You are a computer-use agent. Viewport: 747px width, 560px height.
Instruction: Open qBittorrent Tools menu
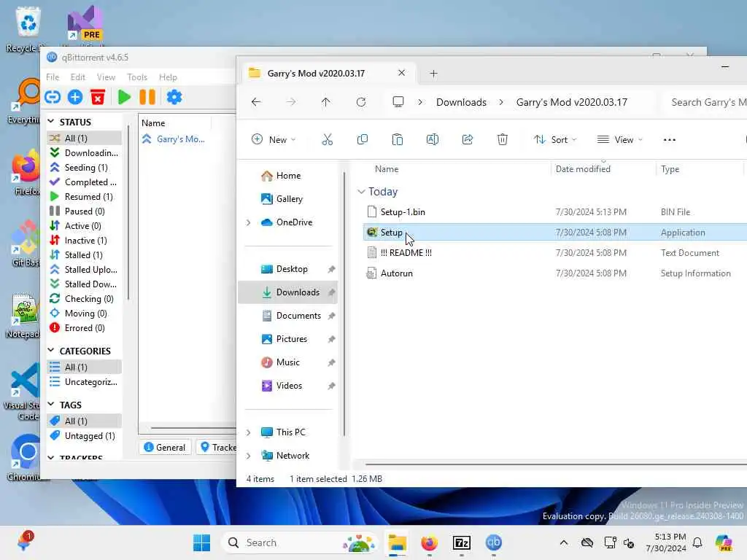click(x=136, y=77)
